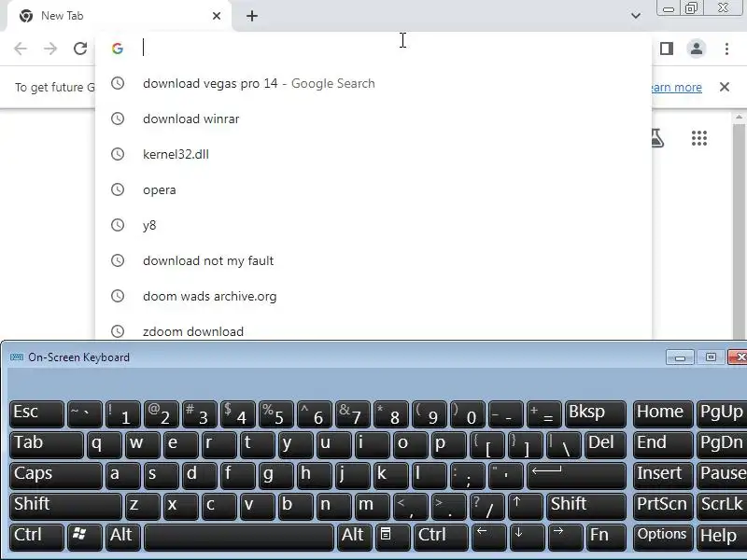Click the Google G icon in address bar
Screen dimensions: 747x560
click(x=118, y=49)
